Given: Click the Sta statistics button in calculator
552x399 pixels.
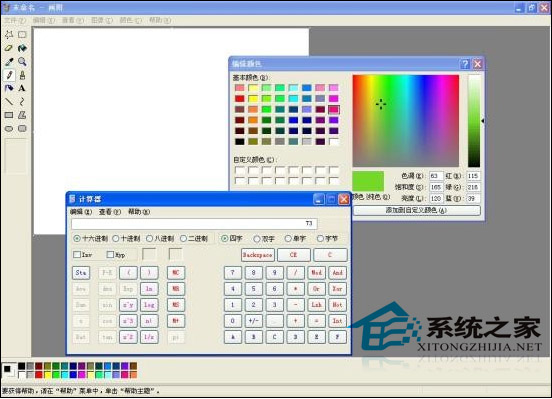Looking at the screenshot, I should (81, 273).
